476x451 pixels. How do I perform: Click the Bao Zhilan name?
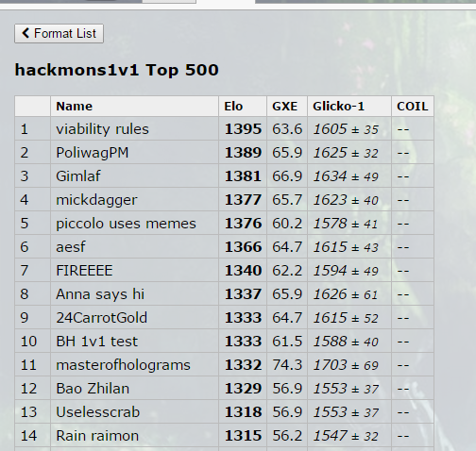(93, 389)
